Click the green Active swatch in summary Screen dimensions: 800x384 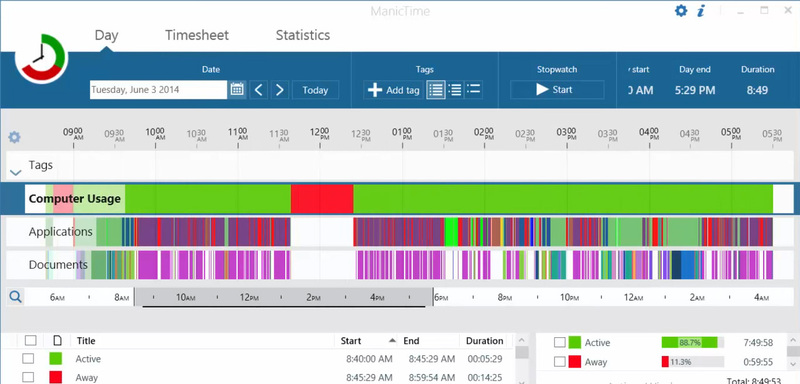click(574, 342)
